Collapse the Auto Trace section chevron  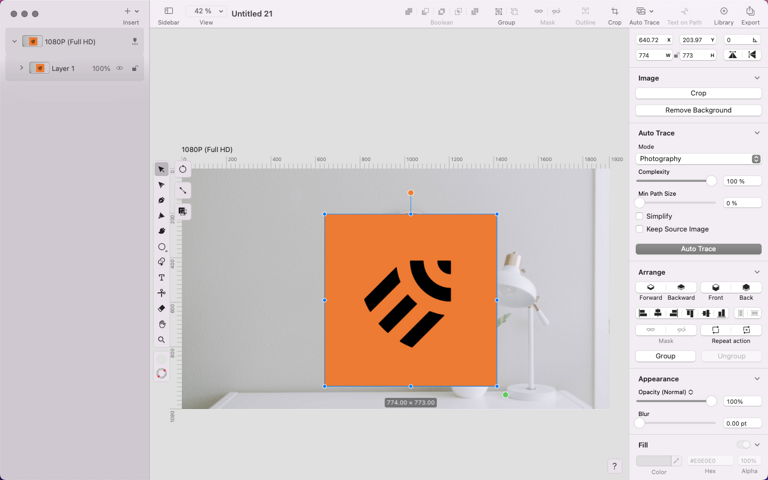coord(757,133)
